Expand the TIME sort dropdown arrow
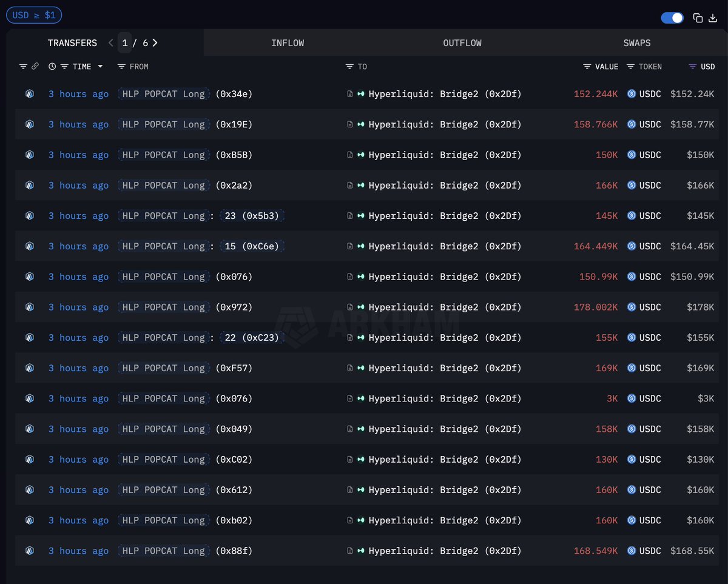The height and width of the screenshot is (584, 728). click(x=100, y=67)
